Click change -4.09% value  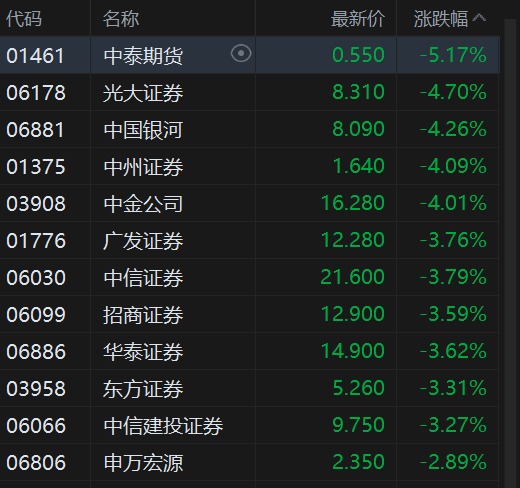click(x=453, y=166)
